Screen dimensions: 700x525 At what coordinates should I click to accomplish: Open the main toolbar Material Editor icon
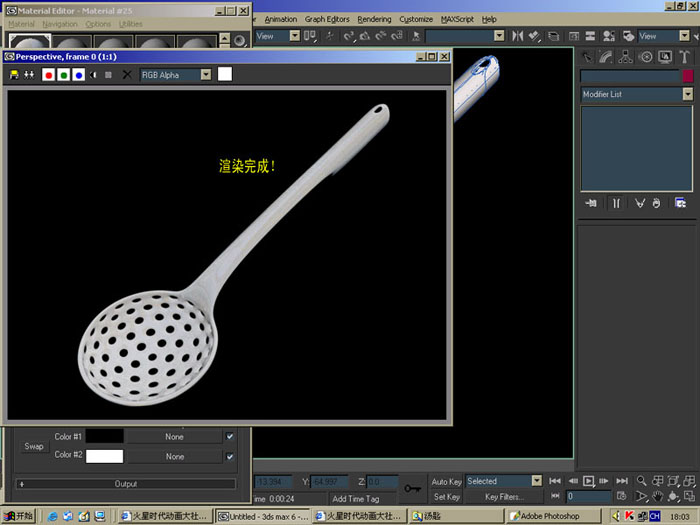point(608,36)
